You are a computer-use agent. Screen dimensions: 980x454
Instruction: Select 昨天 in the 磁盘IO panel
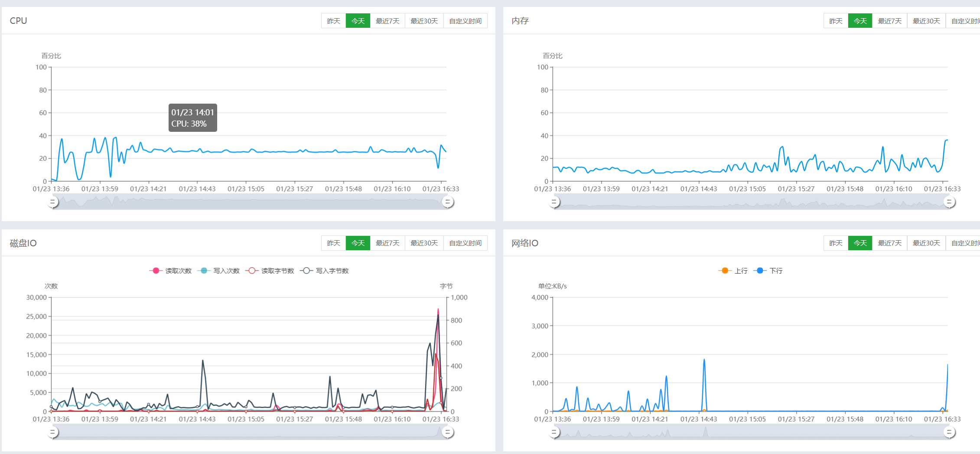333,243
